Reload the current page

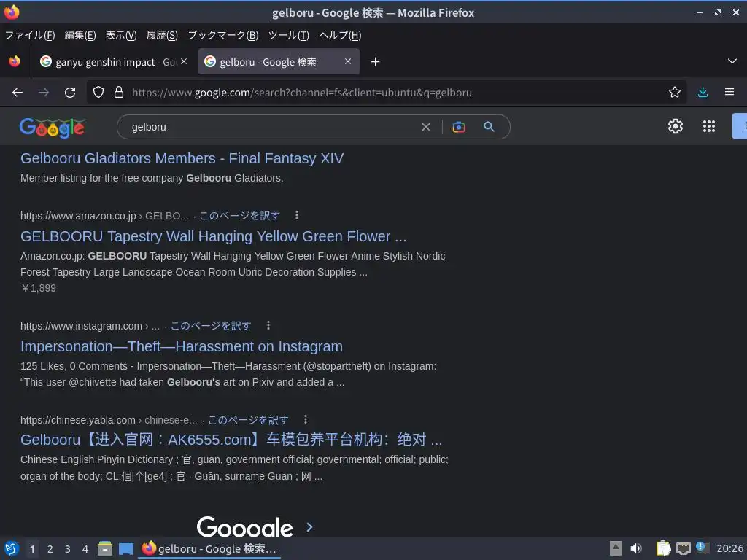pos(70,93)
